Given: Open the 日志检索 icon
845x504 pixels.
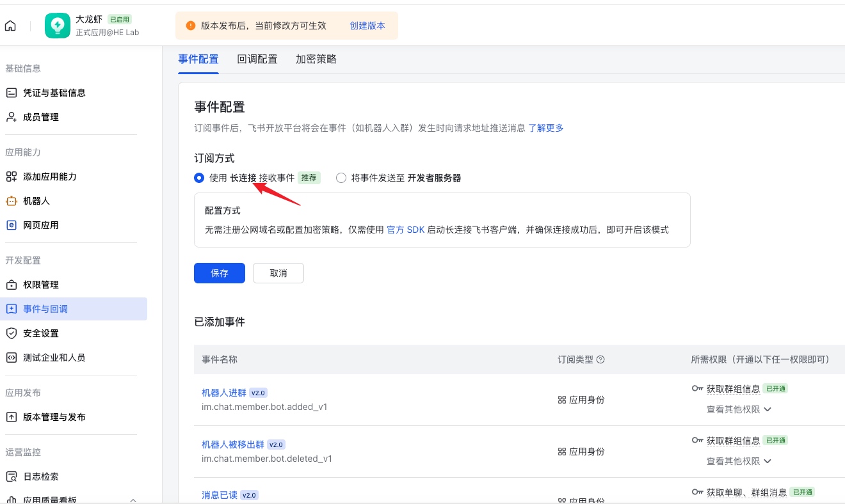Looking at the screenshot, I should 11,476.
